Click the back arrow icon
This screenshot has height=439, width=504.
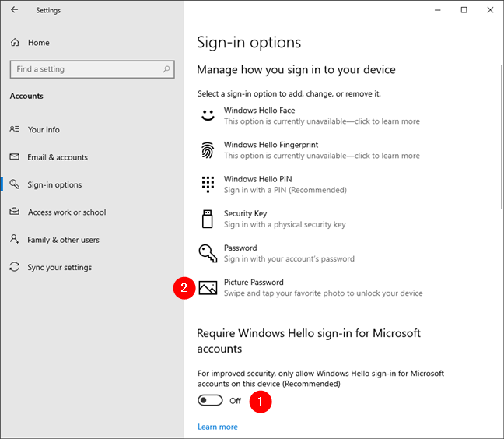15,10
